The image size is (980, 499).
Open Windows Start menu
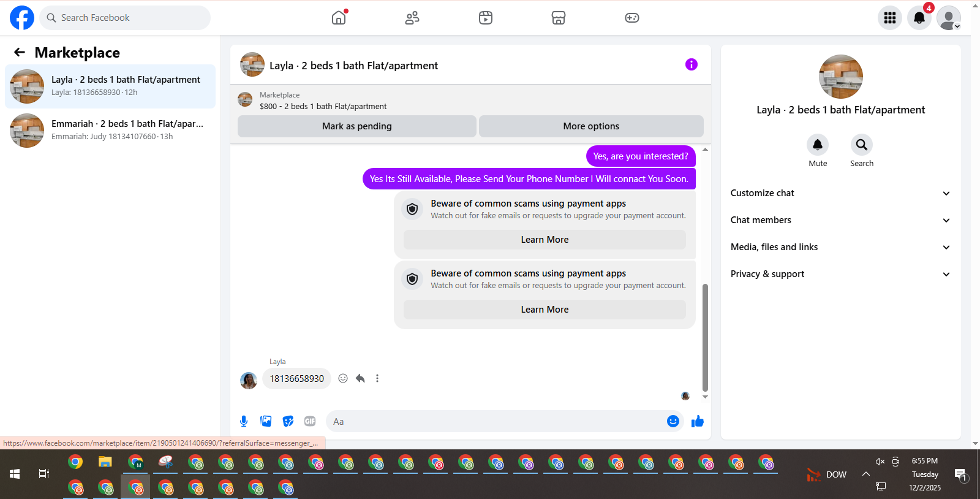tap(15, 474)
